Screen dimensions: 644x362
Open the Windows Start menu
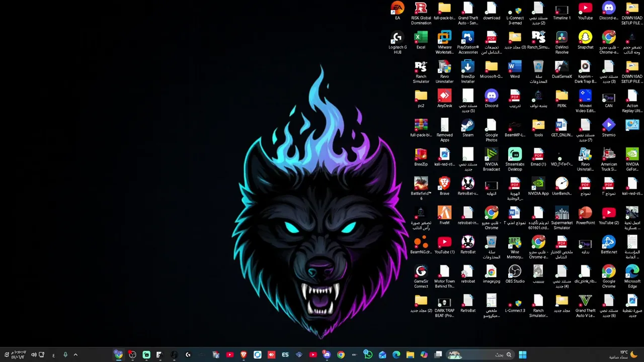coord(523,355)
